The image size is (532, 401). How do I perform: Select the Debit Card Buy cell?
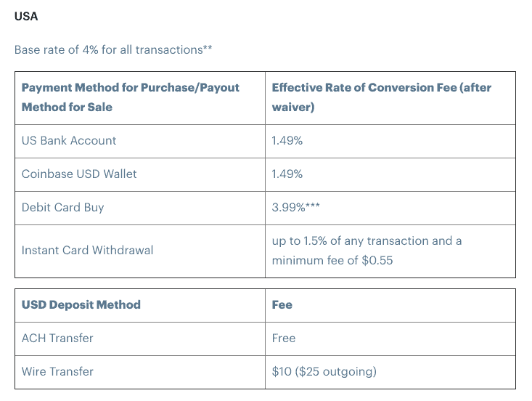point(63,208)
